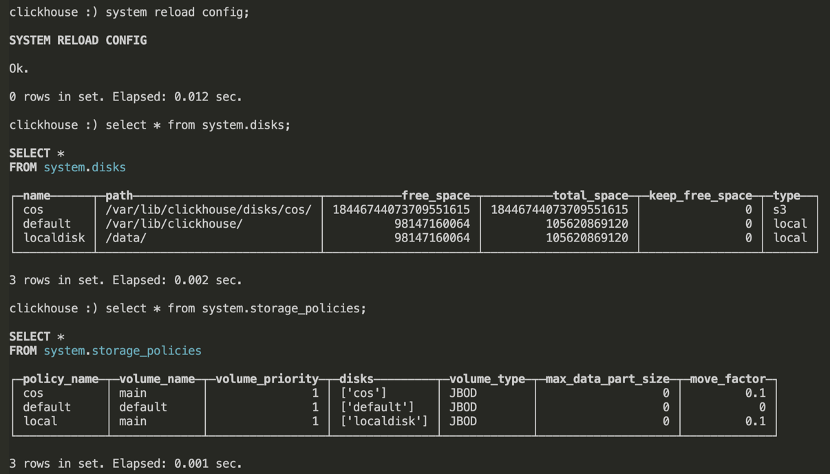The height and width of the screenshot is (474, 830).
Task: Click the 'select * from system.storage_policies;' command
Action: point(236,308)
